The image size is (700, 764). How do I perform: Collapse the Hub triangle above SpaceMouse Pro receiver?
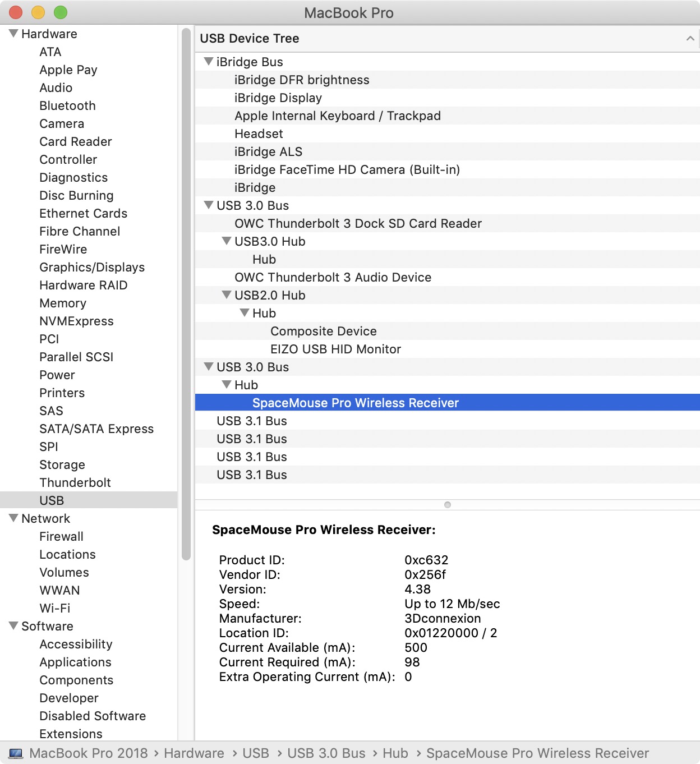click(227, 384)
